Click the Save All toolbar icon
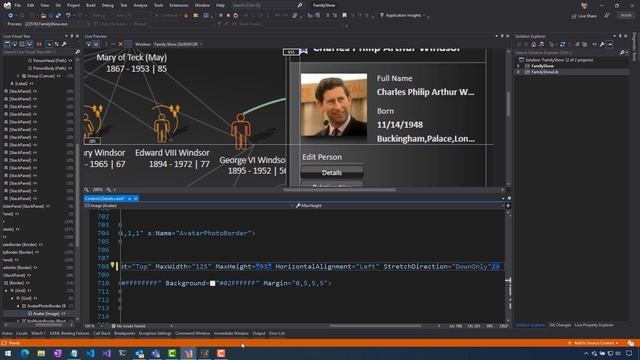This screenshot has height=360, width=640. [58, 16]
